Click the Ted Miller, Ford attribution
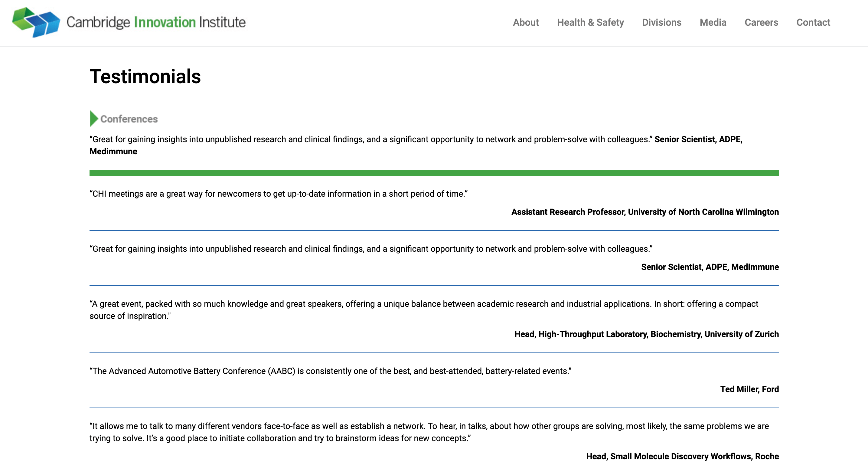The width and height of the screenshot is (868, 475). tap(749, 389)
